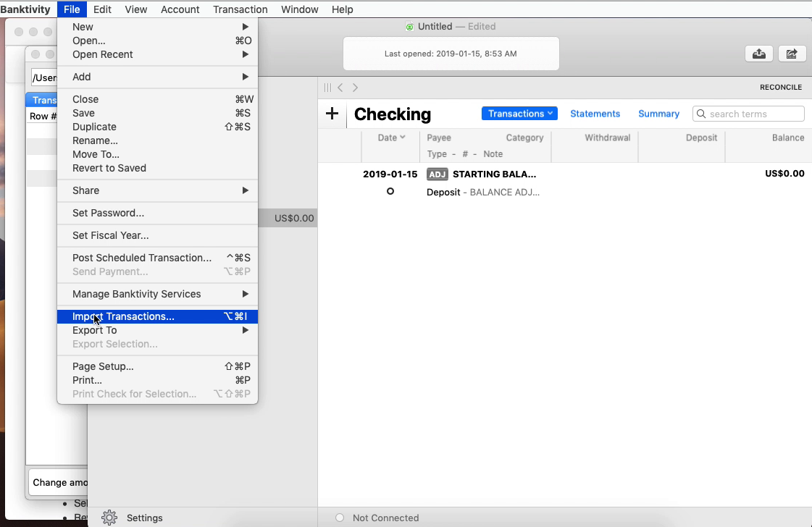Choose Print... from File menu
812x527 pixels.
pyautogui.click(x=157, y=380)
